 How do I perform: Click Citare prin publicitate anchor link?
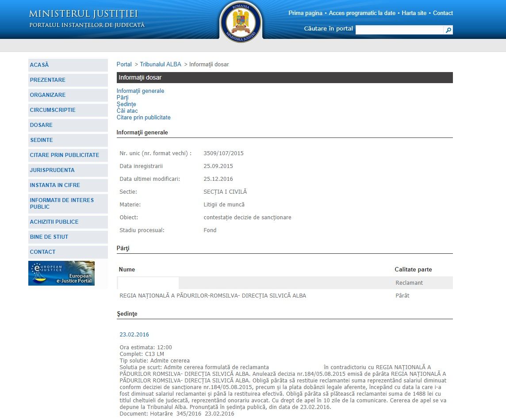coord(143,118)
